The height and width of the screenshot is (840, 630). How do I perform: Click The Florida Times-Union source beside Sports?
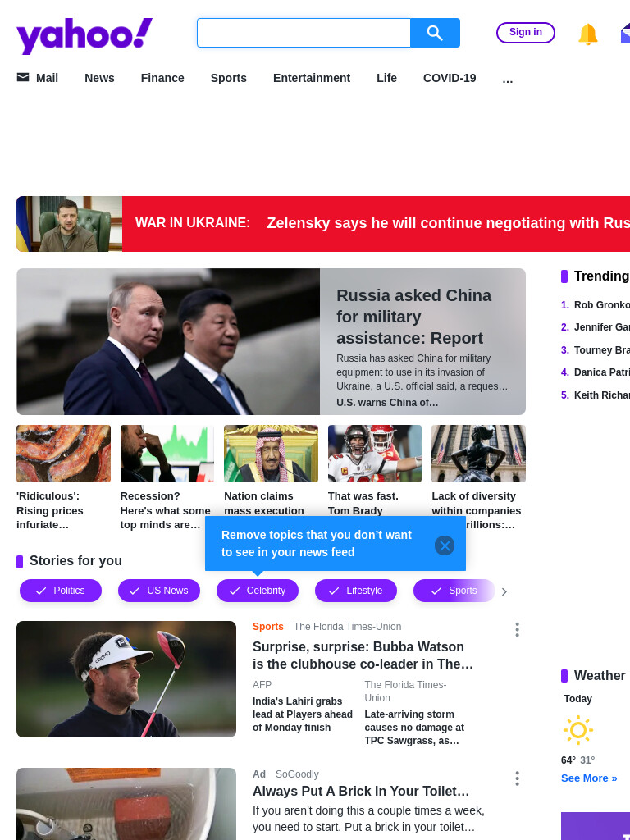(347, 626)
